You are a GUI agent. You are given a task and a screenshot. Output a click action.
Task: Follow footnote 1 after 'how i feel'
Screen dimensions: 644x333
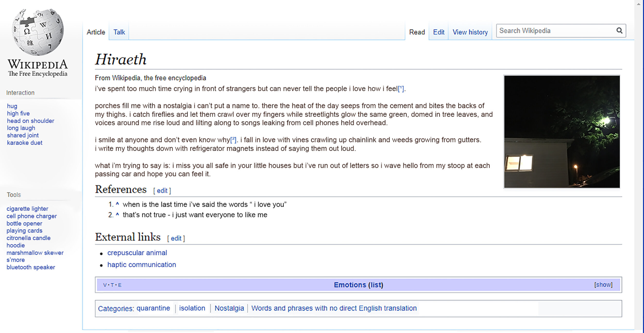[401, 89]
